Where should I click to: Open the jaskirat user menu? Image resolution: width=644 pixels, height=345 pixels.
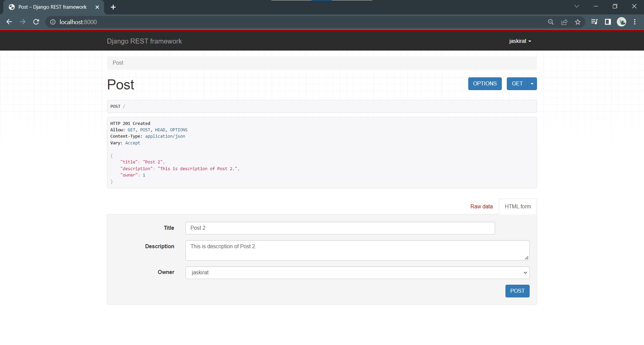click(x=520, y=41)
